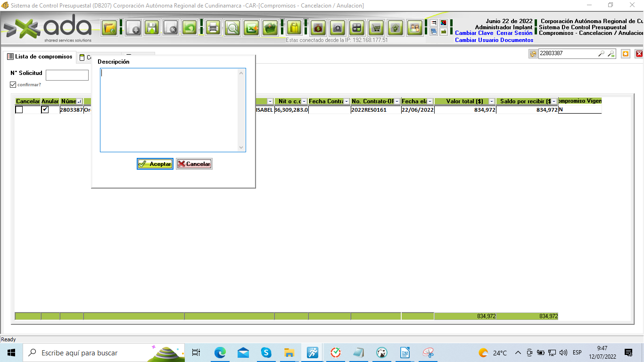This screenshot has width=644, height=362.
Task: Switch to the 'Lista de compromisos' tab
Action: click(40, 57)
